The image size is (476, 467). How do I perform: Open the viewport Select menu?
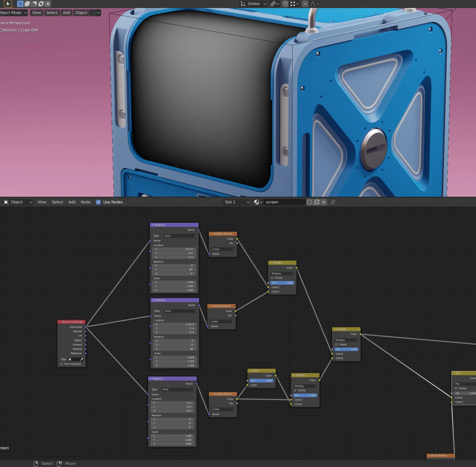52,12
